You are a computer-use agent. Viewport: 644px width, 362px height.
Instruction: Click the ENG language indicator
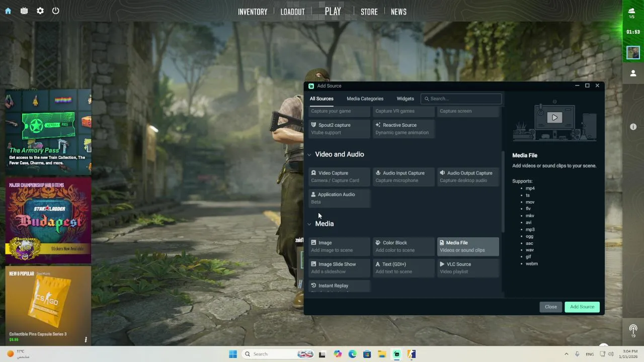590,354
